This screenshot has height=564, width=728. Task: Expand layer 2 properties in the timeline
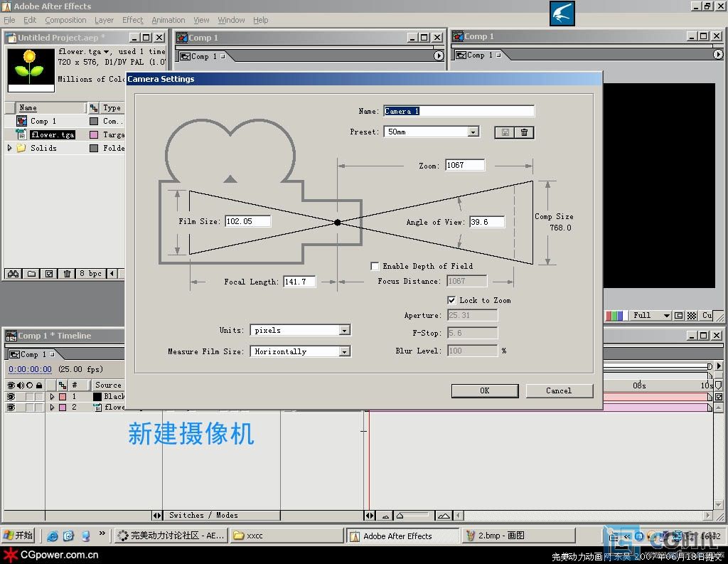[52, 408]
